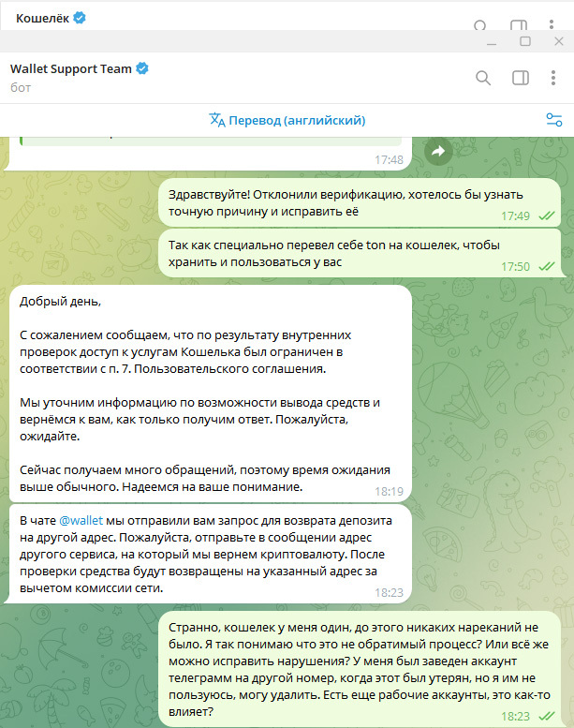
Task: Select message 'Здравствуйте! Отклонили верификацию'
Action: tap(360, 203)
